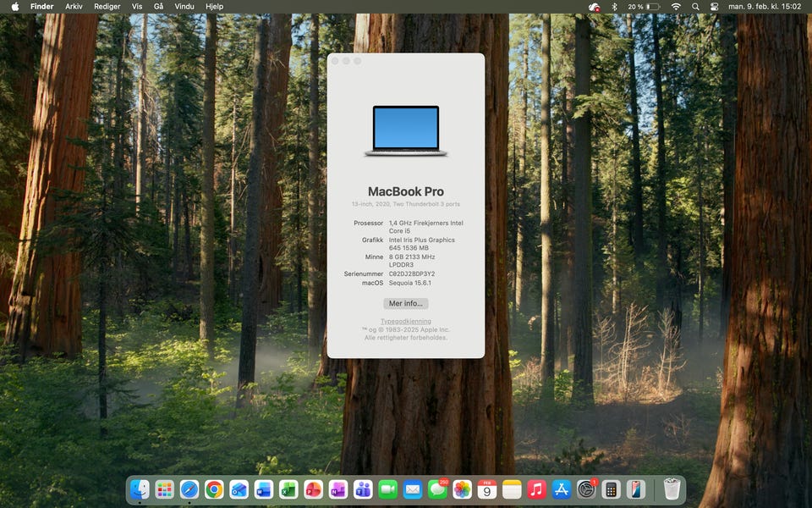Image resolution: width=812 pixels, height=508 pixels.
Task: Launch Safari from the Dock
Action: pos(189,489)
